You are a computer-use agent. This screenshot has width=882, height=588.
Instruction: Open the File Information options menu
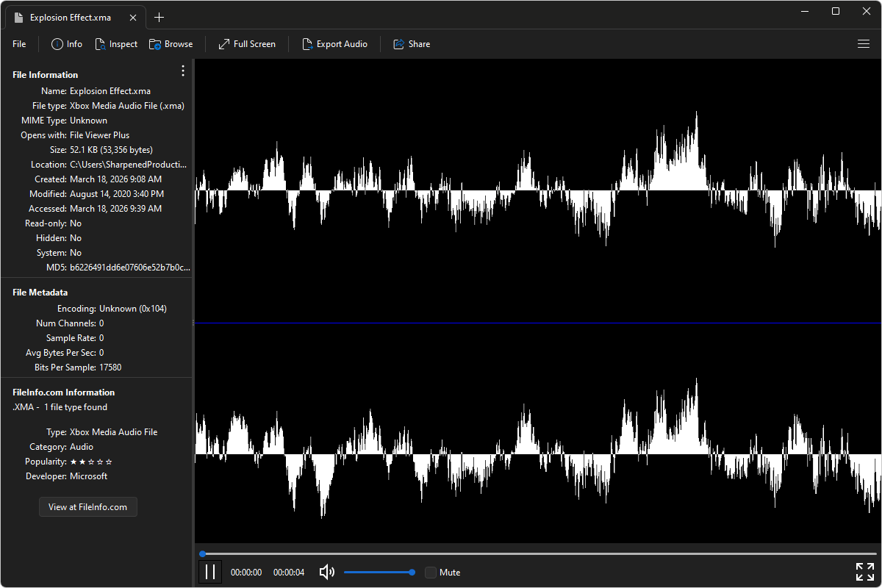point(182,71)
